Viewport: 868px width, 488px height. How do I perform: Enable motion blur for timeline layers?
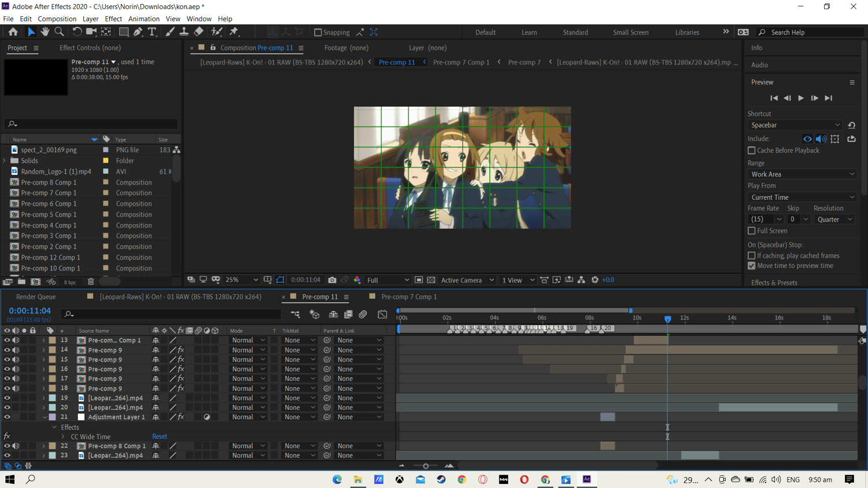point(363,314)
